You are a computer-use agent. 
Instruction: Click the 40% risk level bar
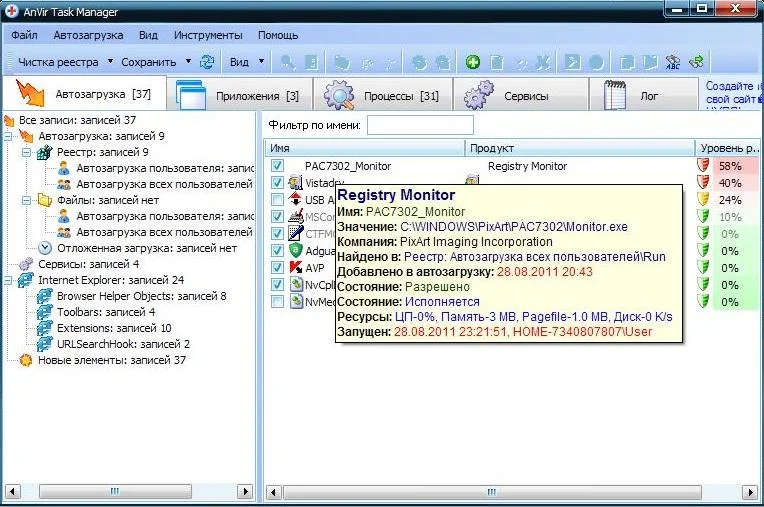(x=736, y=183)
